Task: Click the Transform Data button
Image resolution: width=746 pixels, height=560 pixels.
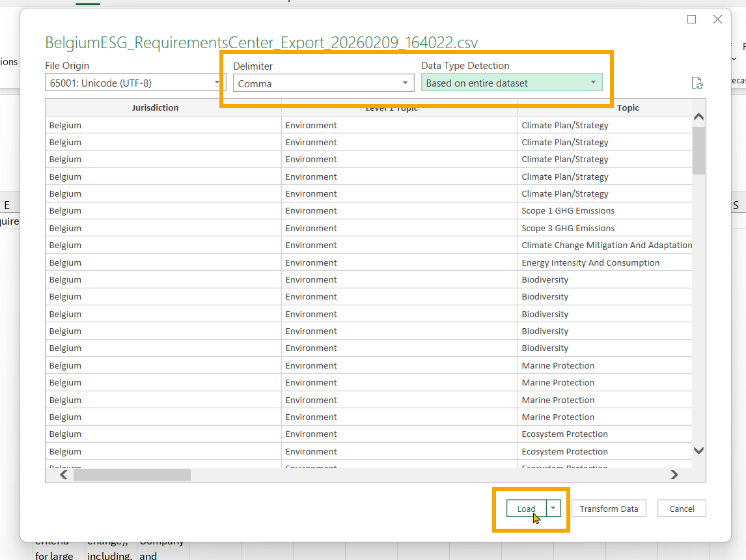Action: (x=609, y=509)
